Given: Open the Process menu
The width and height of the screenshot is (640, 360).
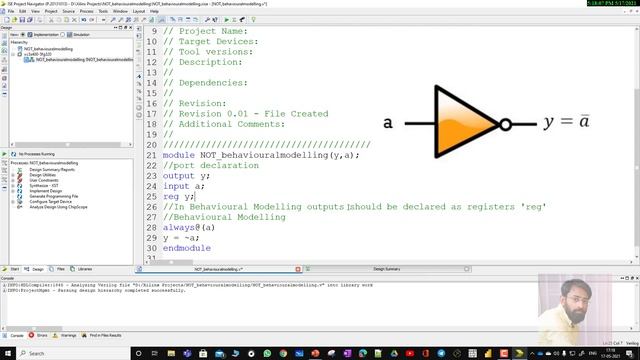Looking at the screenshot, I should click(87, 11).
